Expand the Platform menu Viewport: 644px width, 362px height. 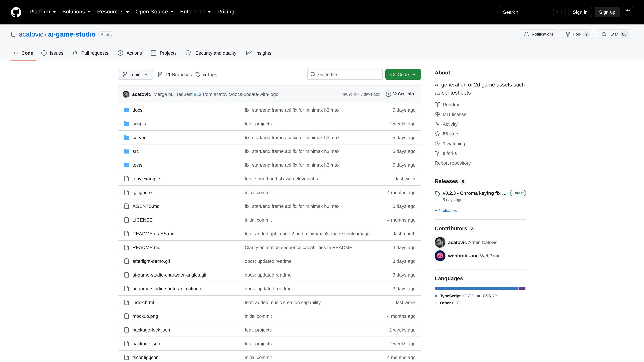(42, 12)
